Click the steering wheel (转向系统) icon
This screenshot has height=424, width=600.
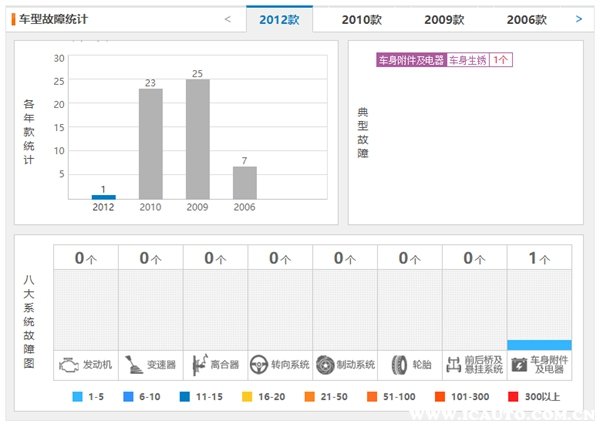[x=260, y=364]
